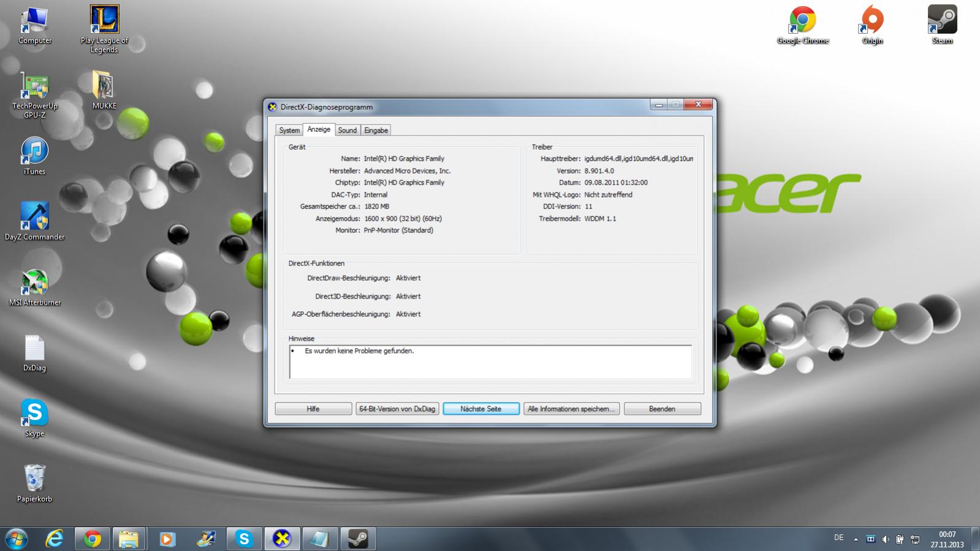Click the Skype taskbar icon
Screen dimensions: 980x551
(244, 539)
